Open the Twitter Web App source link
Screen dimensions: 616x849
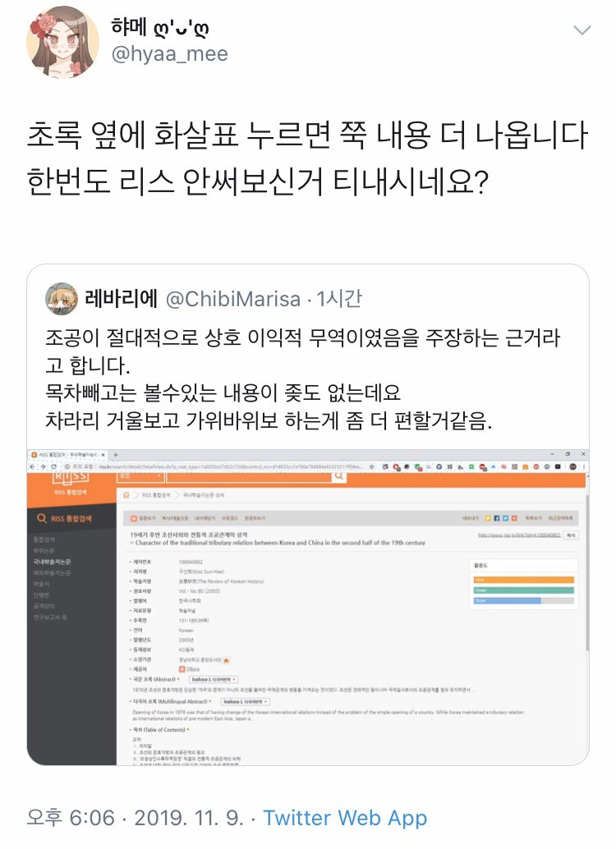click(x=345, y=818)
